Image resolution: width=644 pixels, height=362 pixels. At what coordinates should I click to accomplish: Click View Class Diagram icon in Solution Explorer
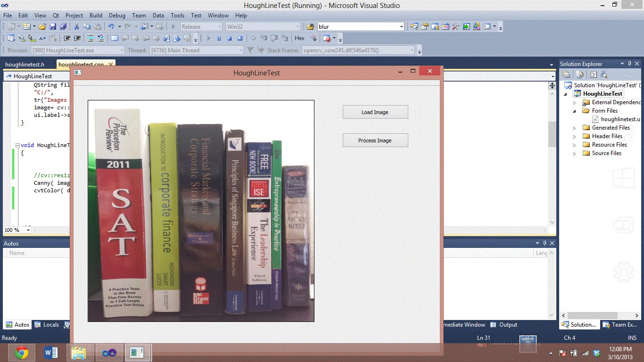pos(604,74)
